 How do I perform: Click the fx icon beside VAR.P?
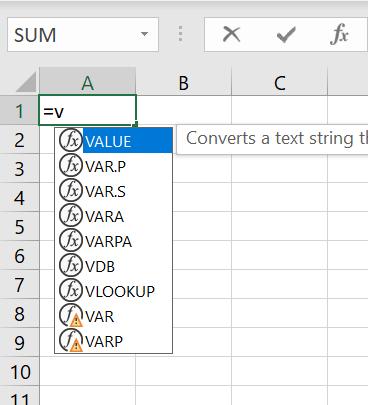pos(71,165)
